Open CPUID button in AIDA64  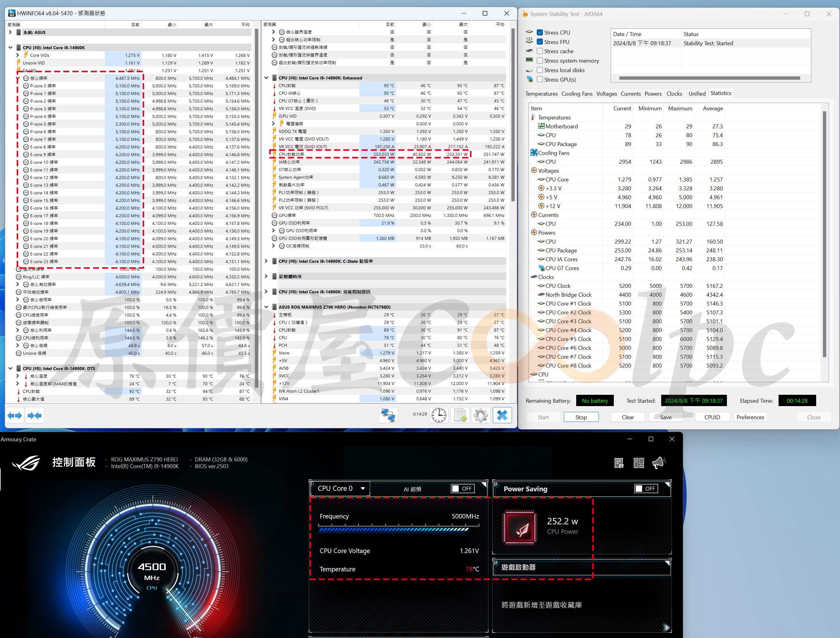point(712,417)
